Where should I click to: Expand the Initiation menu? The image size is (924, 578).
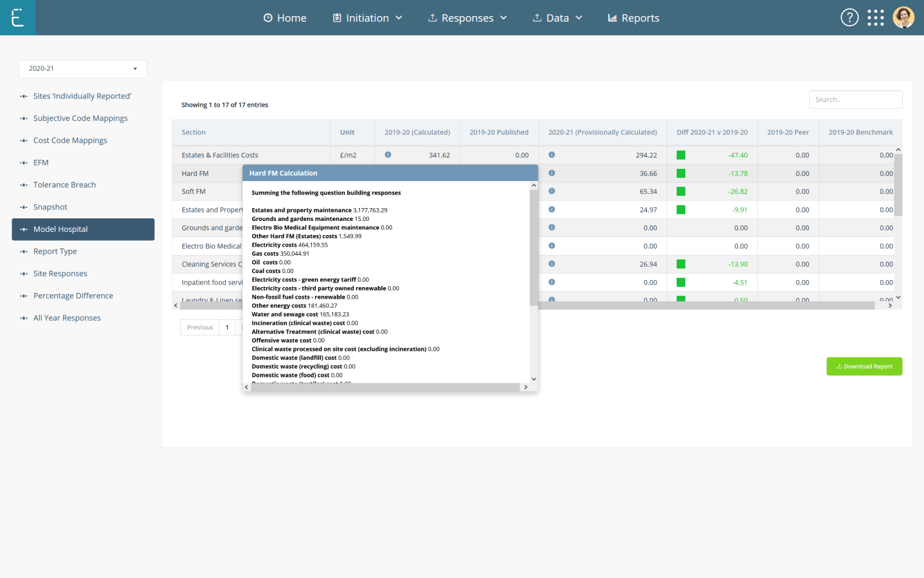368,18
